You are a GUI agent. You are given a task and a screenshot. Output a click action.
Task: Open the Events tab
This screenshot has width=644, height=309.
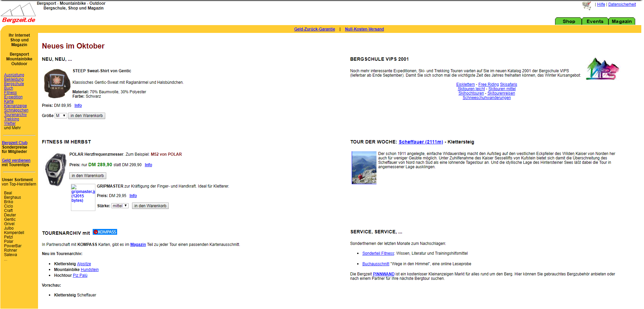(595, 21)
